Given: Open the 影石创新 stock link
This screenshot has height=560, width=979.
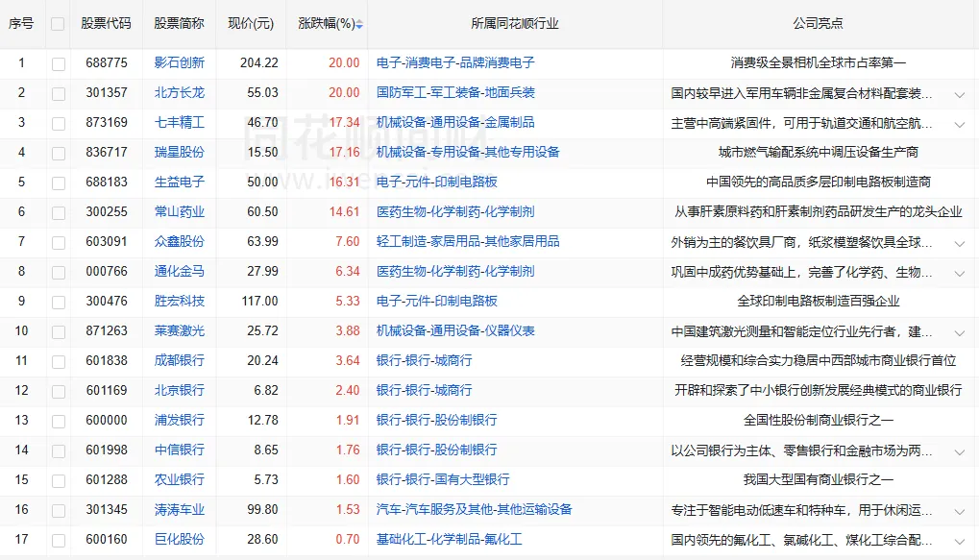Looking at the screenshot, I should coord(180,63).
